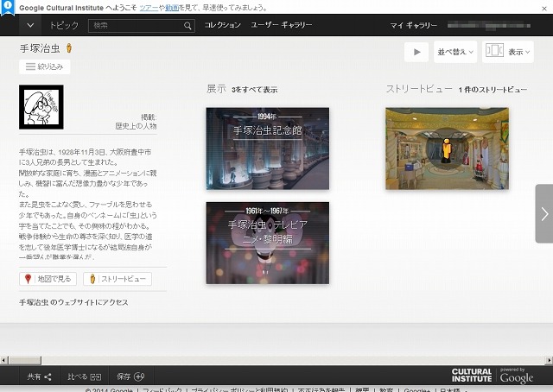Click the powered by Google logo
Image resolution: width=553 pixels, height=392 pixels.
point(517,376)
